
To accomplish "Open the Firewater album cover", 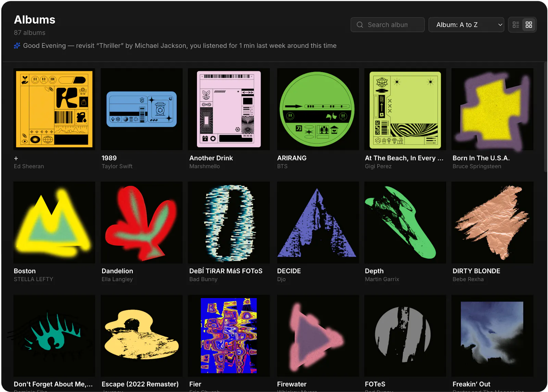I will click(318, 336).
